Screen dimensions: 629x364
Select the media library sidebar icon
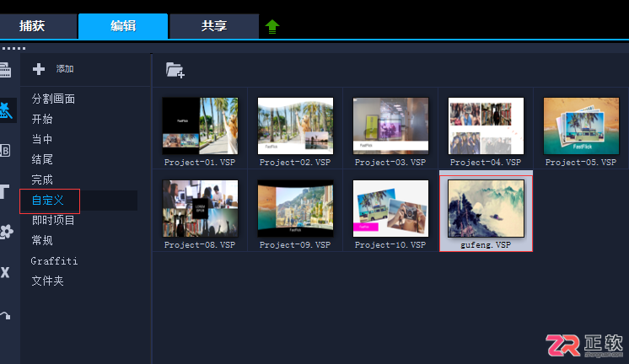click(5, 70)
